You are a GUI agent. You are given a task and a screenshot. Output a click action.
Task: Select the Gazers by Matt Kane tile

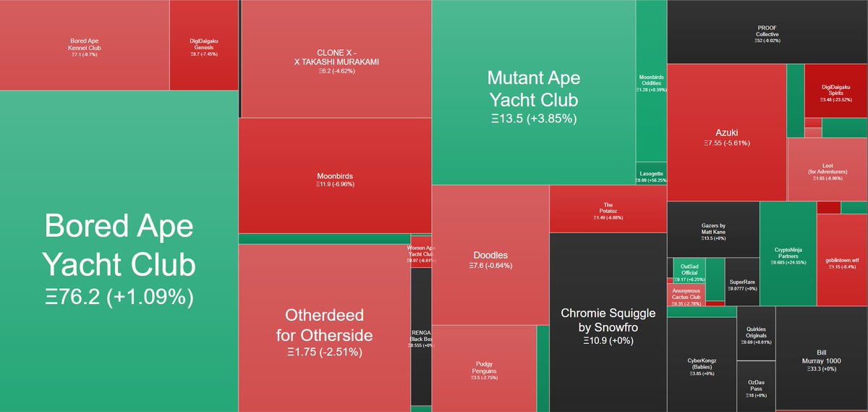click(x=713, y=229)
